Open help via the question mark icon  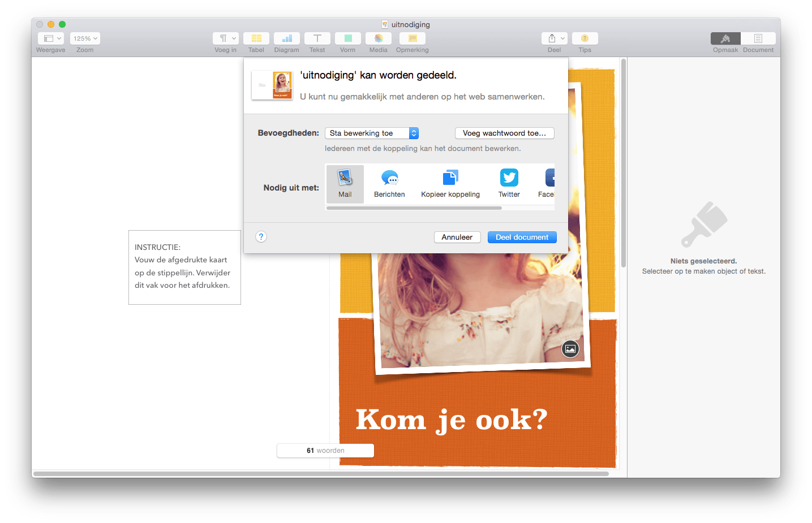tap(260, 236)
